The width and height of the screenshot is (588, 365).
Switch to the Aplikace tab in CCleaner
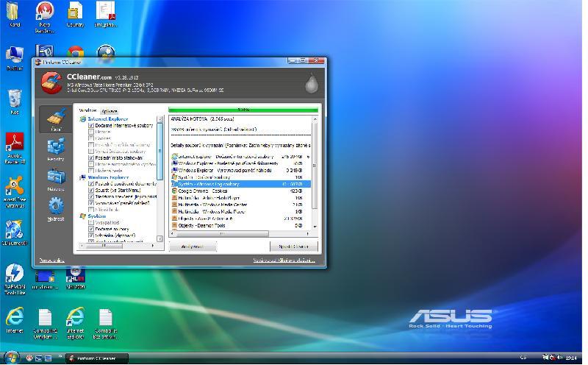click(110, 111)
